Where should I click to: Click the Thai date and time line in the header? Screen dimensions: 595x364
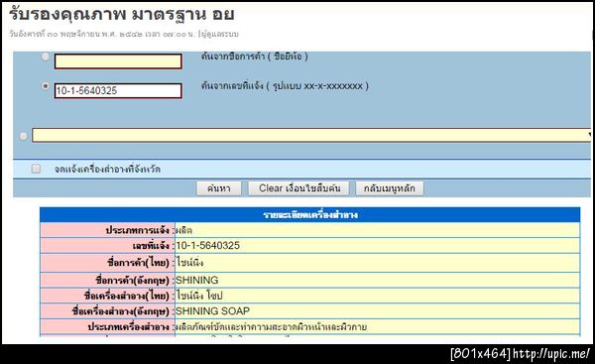click(x=102, y=34)
